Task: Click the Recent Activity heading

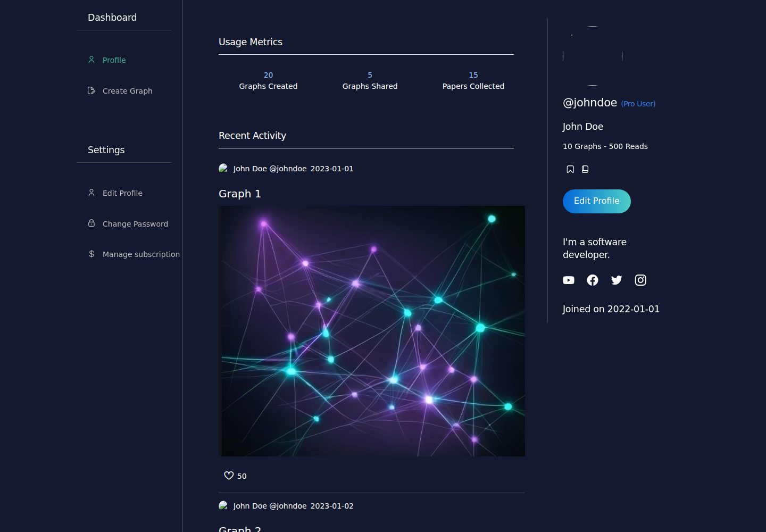Action: click(252, 136)
